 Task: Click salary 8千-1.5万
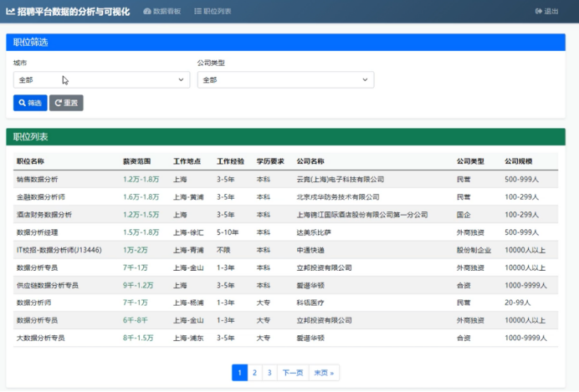pos(138,338)
